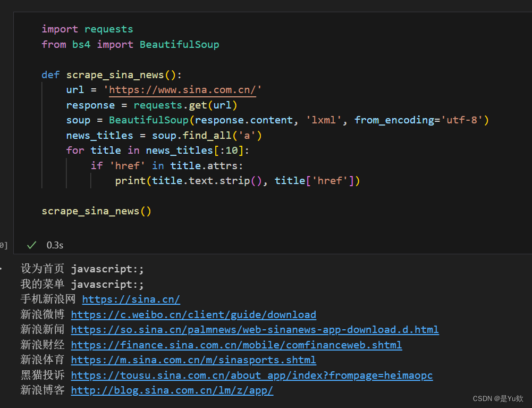Click the '设为首页 javascript:;' output line

tap(82, 269)
